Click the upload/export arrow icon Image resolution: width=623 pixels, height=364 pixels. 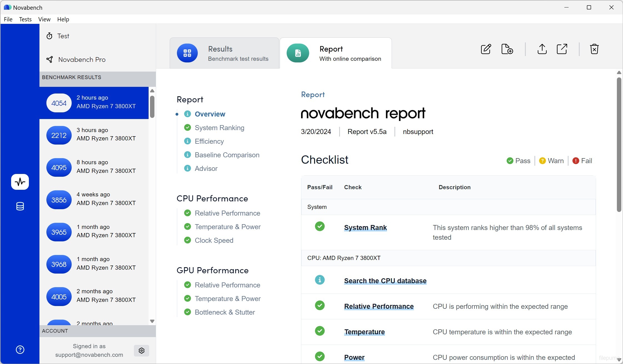pyautogui.click(x=542, y=49)
